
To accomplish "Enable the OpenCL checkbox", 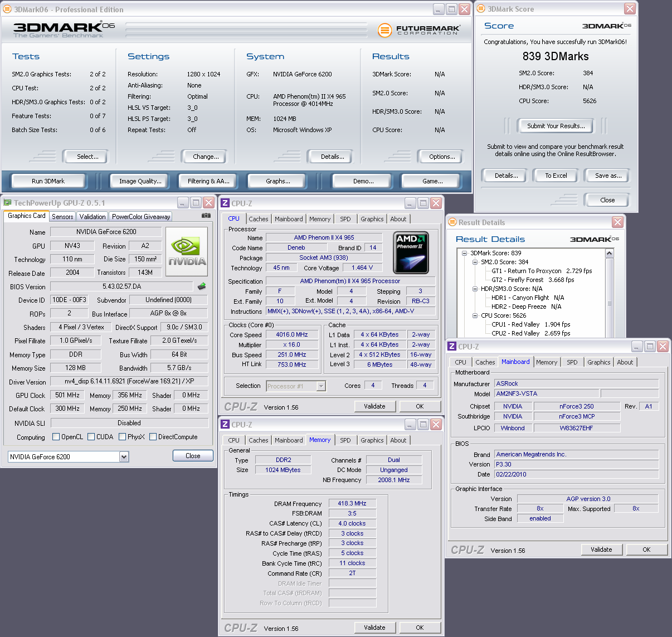I will pyautogui.click(x=56, y=437).
